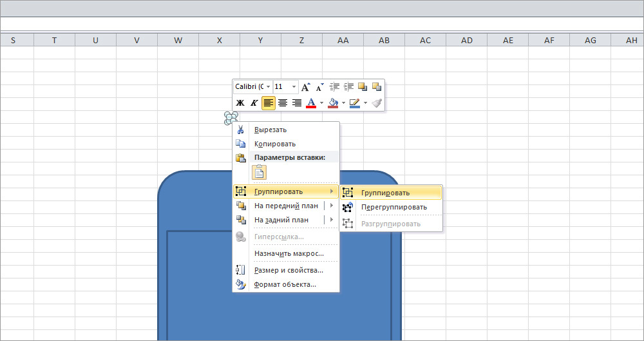
Task: Select column AA header
Action: [x=343, y=40]
